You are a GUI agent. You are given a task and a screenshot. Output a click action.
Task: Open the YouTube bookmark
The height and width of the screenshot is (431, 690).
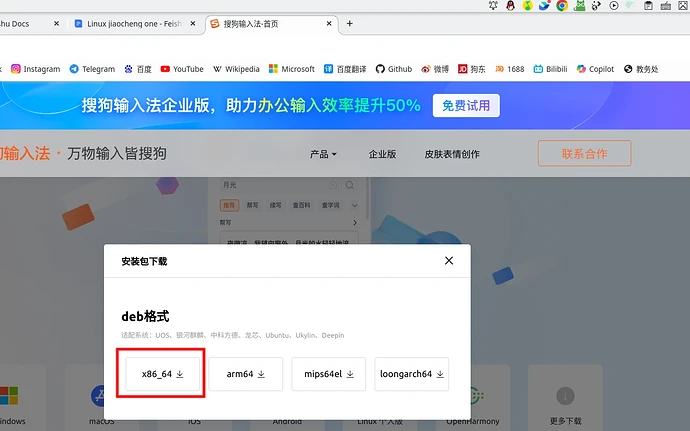tap(181, 69)
